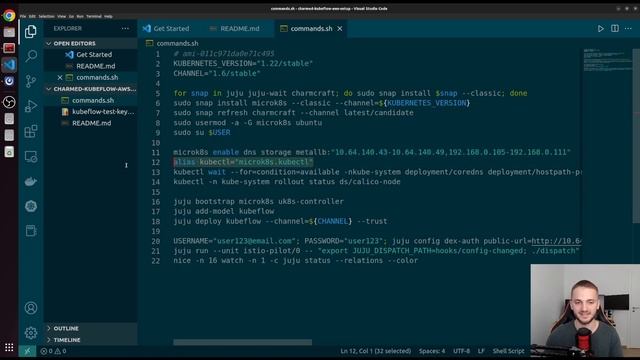Open the notebook-shaped activity bar view
This screenshot has height=360, width=640.
[31, 231]
